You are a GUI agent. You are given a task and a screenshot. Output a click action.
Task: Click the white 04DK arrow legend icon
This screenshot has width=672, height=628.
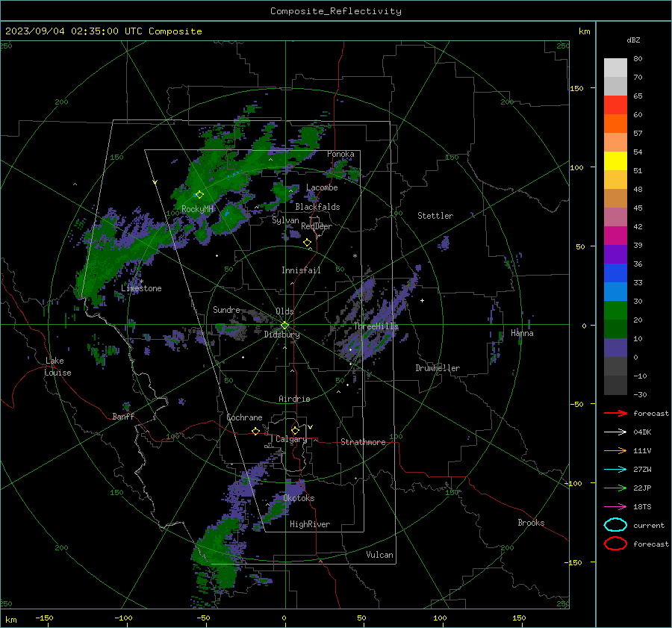pos(615,432)
